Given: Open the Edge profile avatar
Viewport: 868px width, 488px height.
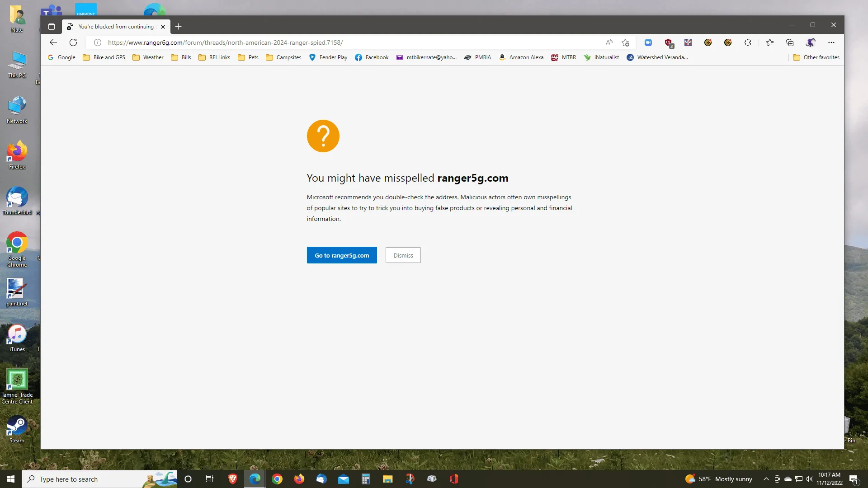Looking at the screenshot, I should [811, 42].
